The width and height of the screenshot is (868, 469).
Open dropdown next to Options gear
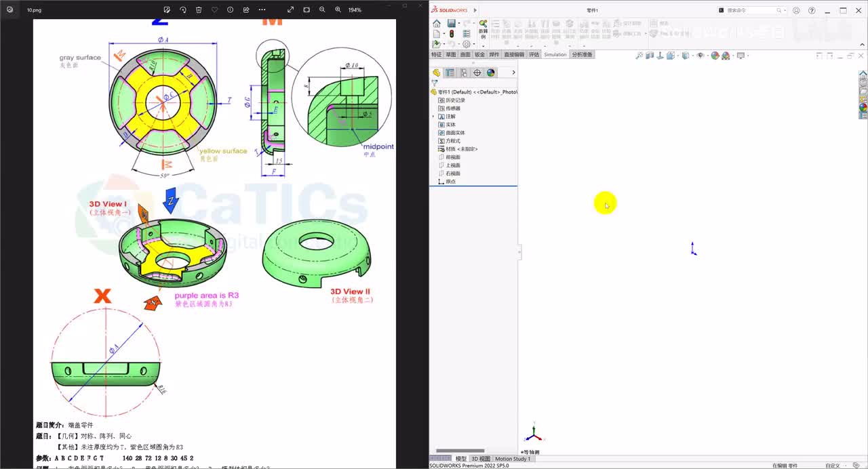point(473,44)
